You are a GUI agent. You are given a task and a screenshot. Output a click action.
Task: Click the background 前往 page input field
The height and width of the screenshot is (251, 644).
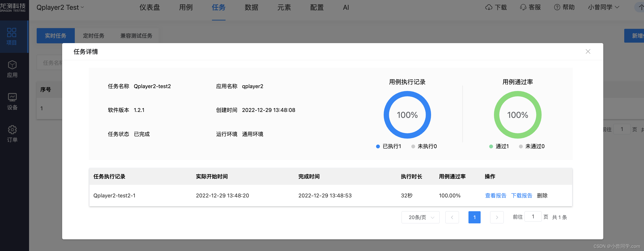(x=622, y=129)
